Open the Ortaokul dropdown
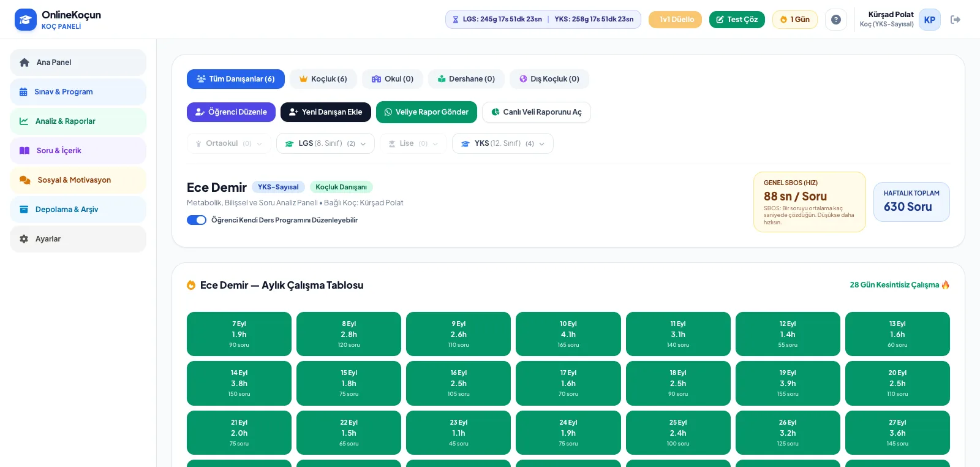The height and width of the screenshot is (467, 980). point(228,143)
